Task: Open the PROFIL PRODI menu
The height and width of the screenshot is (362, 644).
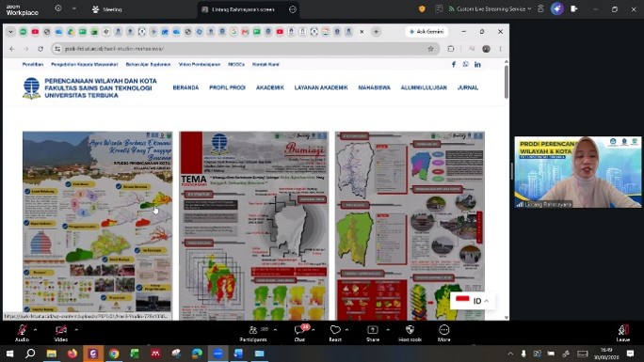Action: click(227, 87)
